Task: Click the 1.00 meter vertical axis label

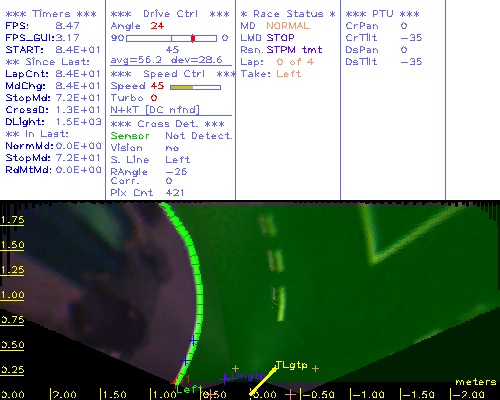Action: (x=12, y=295)
